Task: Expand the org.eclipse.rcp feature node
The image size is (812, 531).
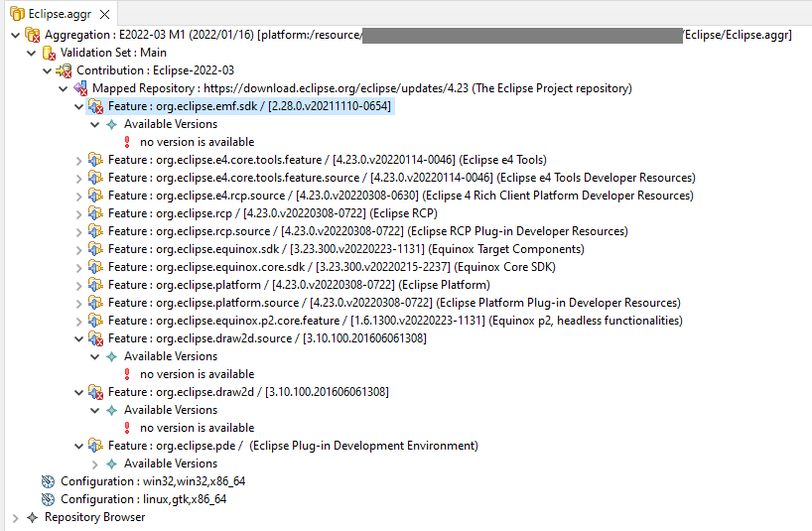Action: click(78, 213)
